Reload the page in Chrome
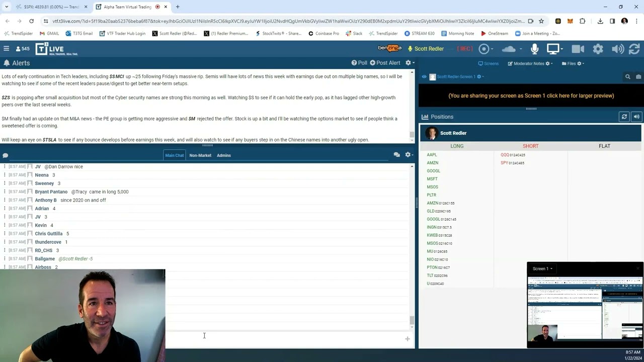644x362 pixels. click(31, 21)
